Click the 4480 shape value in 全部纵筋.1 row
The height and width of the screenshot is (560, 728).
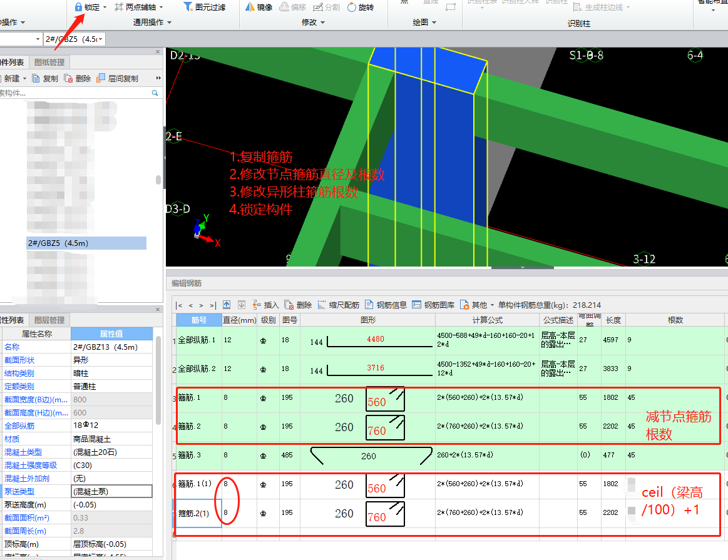click(x=376, y=339)
